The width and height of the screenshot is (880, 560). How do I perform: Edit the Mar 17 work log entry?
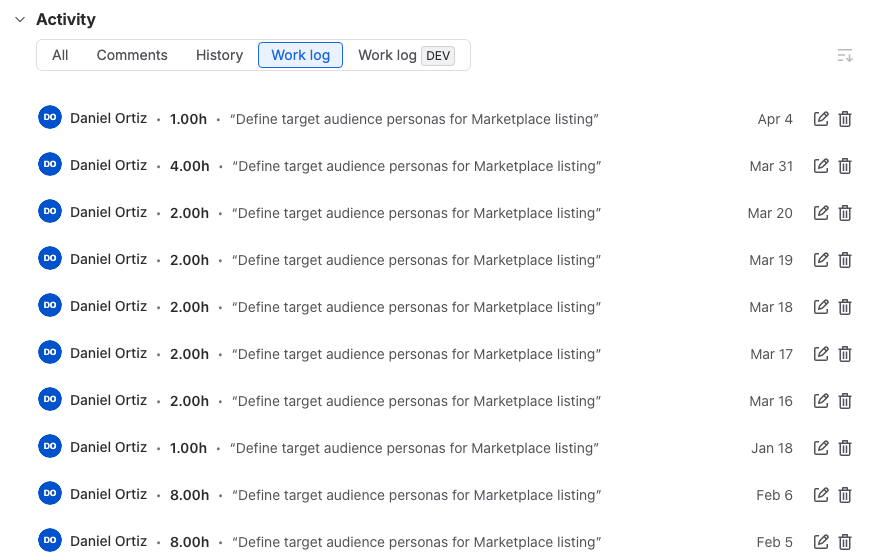point(821,354)
